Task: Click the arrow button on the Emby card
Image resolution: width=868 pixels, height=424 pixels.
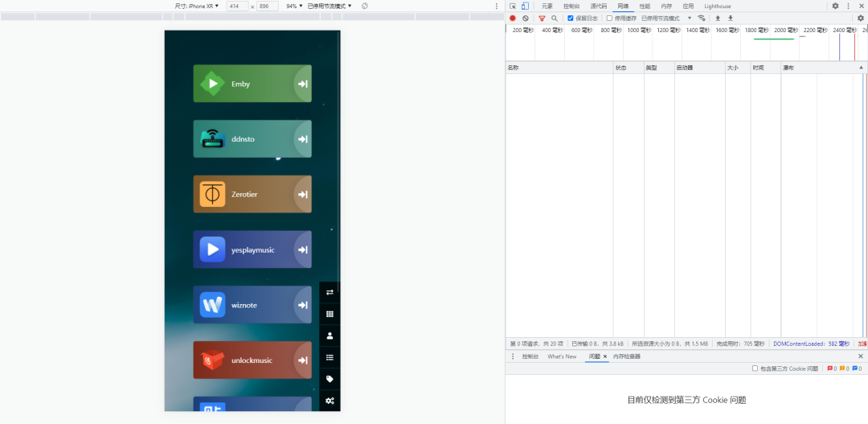Action: click(x=303, y=84)
